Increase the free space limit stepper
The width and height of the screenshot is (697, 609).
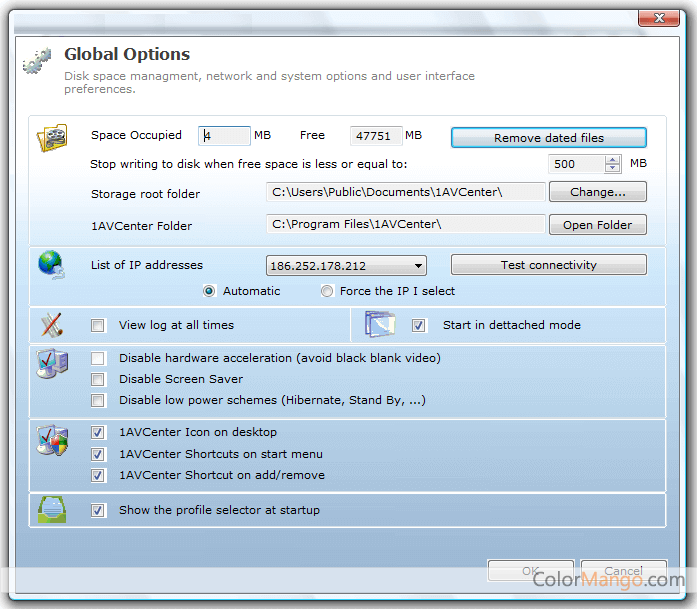[613, 159]
